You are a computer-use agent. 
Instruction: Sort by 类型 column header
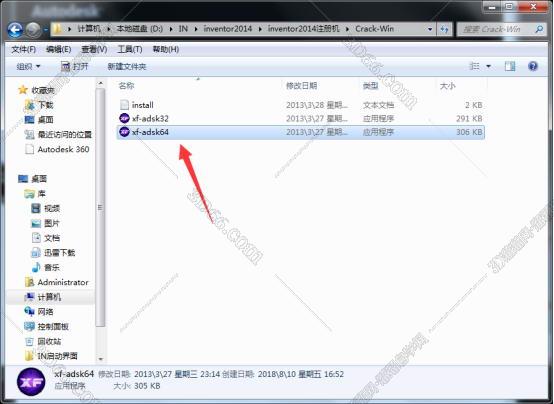coord(370,86)
